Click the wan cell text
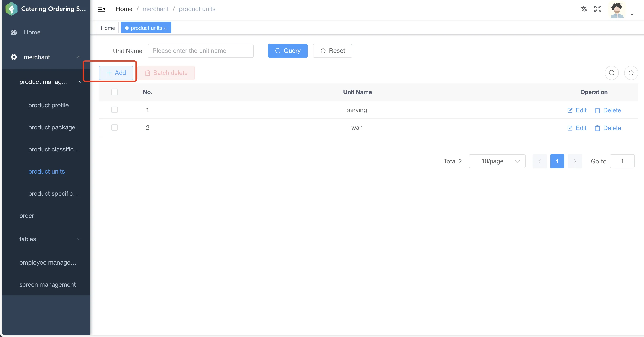 (x=357, y=128)
